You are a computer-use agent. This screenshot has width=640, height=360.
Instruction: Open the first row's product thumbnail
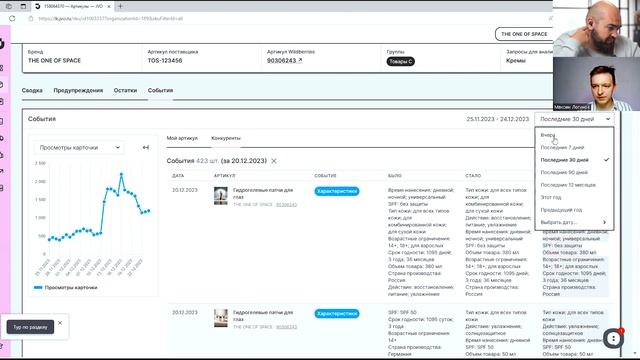click(x=221, y=196)
